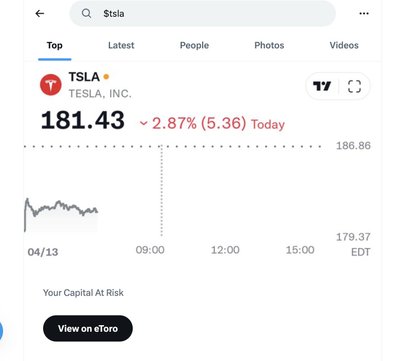Click the 181.43 price value
Viewport: 400px width, 361px height.
tap(83, 120)
